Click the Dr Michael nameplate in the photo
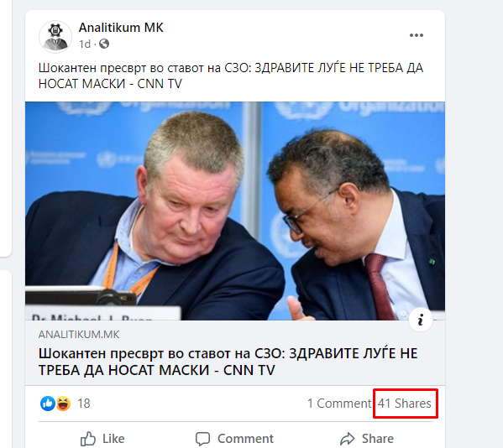503x448 pixels. tap(103, 313)
